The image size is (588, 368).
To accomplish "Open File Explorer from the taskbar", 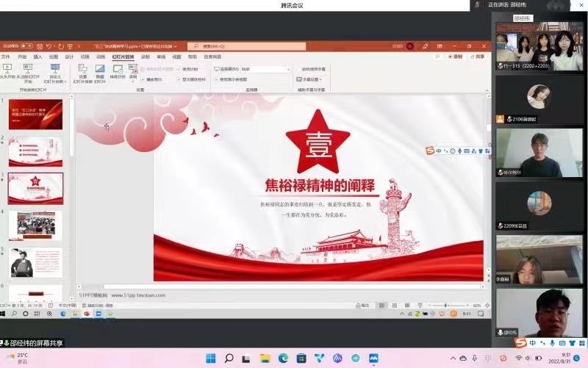I will pyautogui.click(x=265, y=358).
